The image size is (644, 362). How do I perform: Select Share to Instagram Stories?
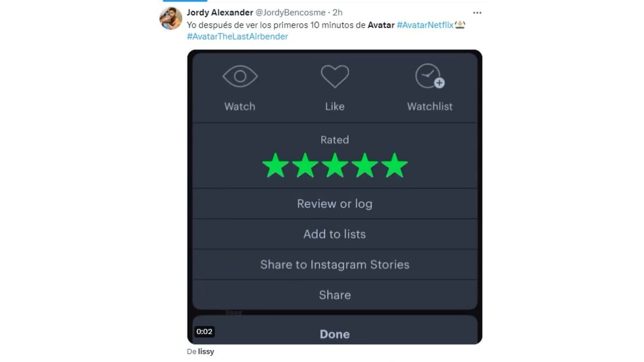point(335,264)
